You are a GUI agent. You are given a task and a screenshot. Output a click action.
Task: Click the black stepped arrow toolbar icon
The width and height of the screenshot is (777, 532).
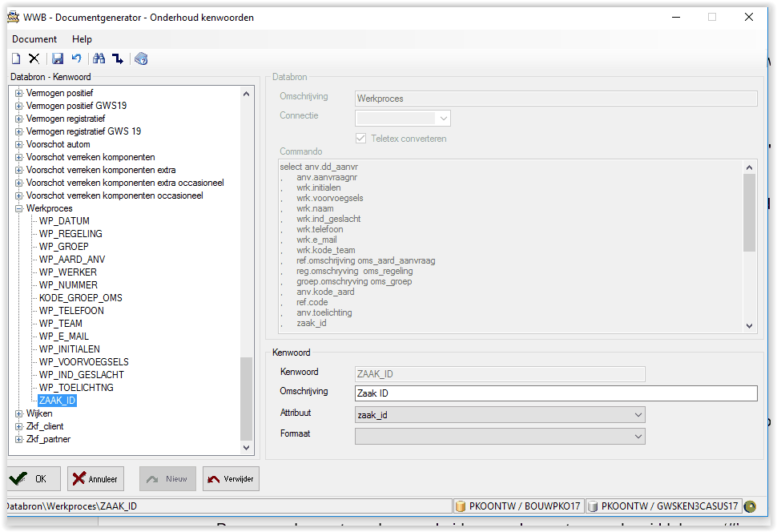(x=118, y=59)
